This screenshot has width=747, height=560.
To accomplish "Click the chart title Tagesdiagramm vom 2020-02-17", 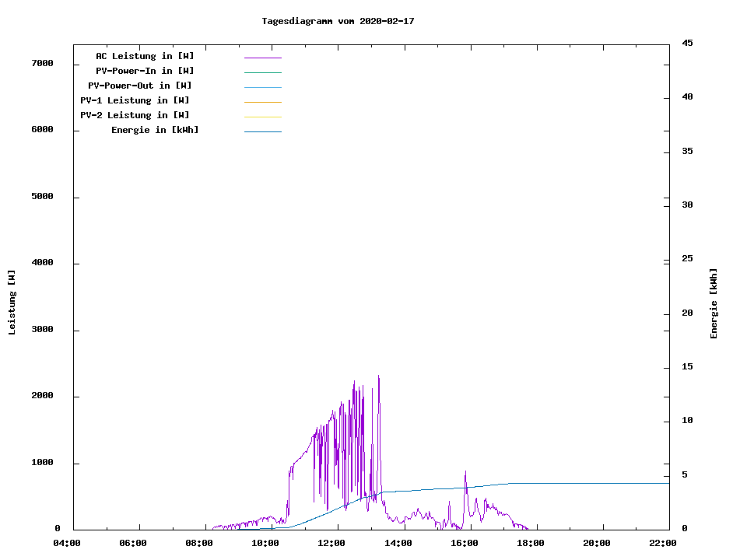I will tap(338, 21).
